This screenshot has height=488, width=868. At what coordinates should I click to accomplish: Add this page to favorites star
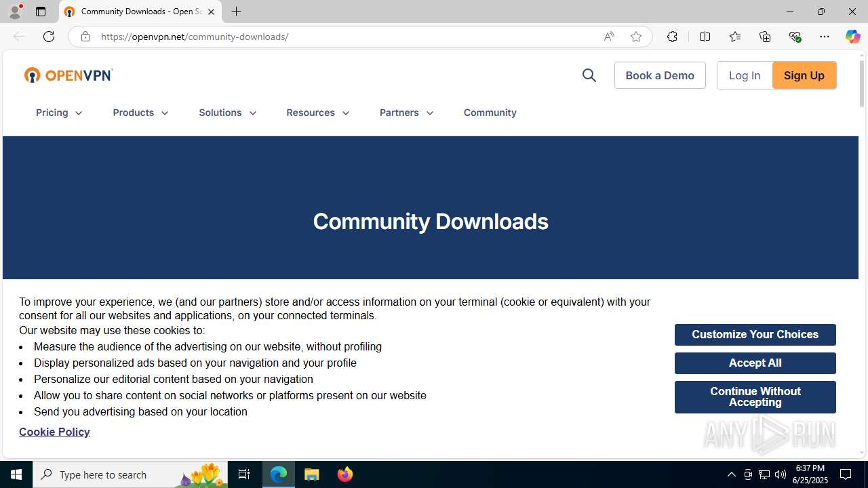[x=636, y=37]
